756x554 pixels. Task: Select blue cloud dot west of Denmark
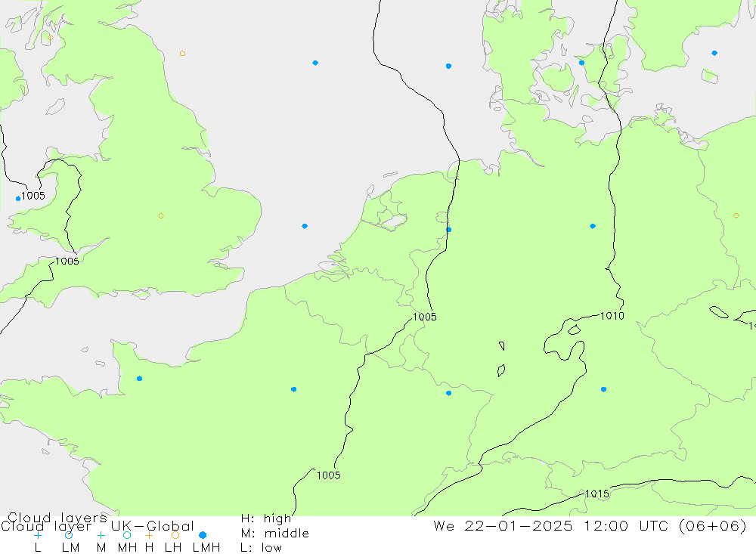(448, 66)
